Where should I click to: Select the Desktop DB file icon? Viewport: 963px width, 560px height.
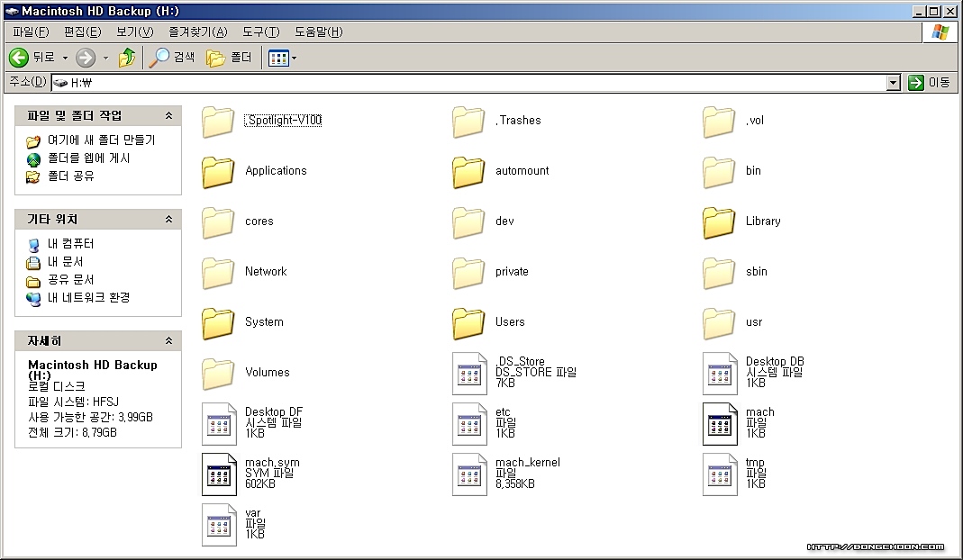pyautogui.click(x=721, y=374)
